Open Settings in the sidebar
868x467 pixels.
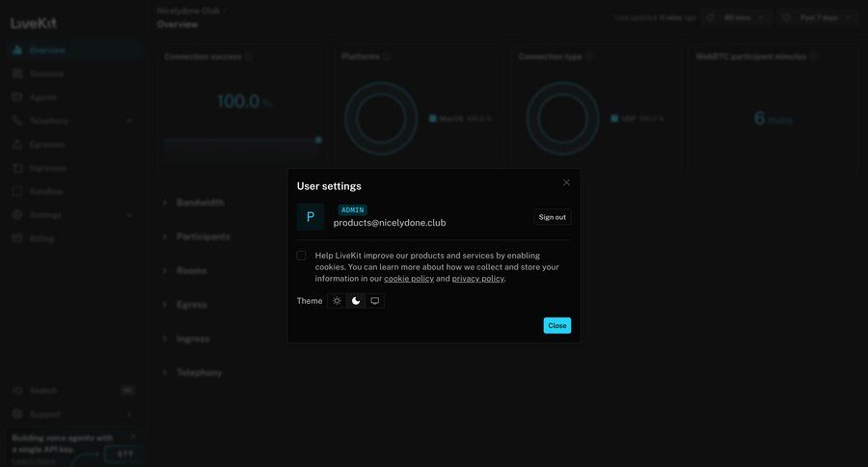tap(72, 215)
